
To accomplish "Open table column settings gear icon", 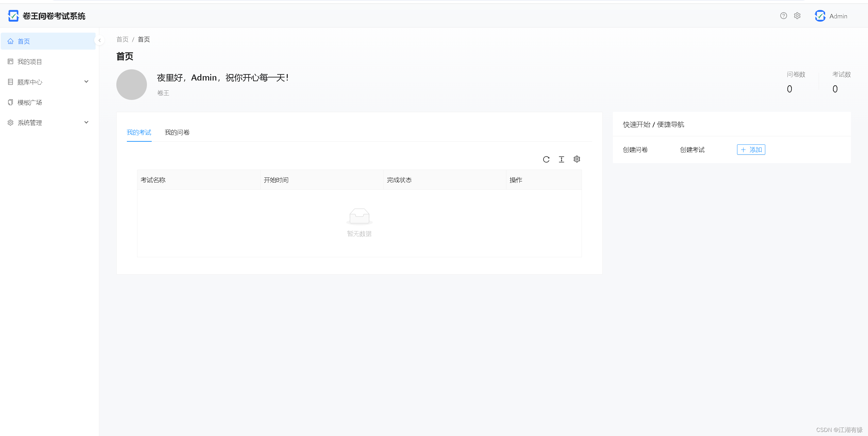I will click(x=577, y=159).
